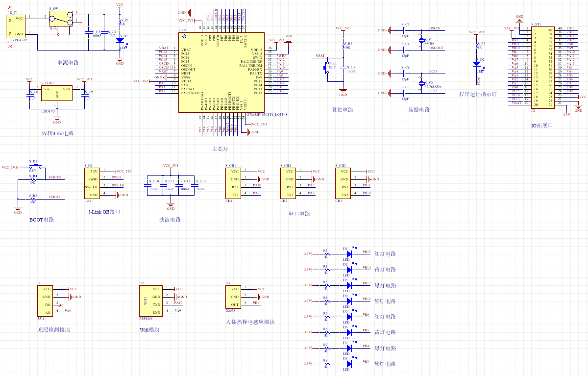The width and height of the screenshot is (588, 376).
Task: Select the J-Link OB header H1
Action: pos(92,183)
